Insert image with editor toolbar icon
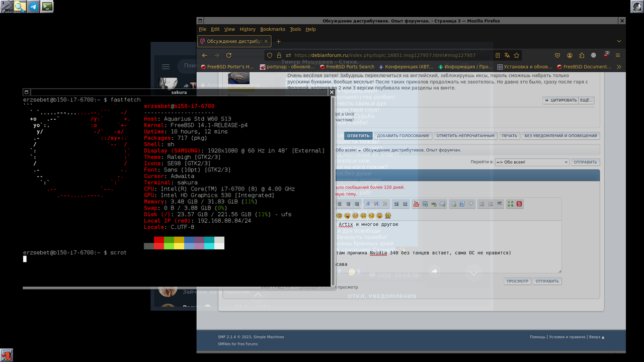The width and height of the screenshot is (644, 362). pos(426,204)
